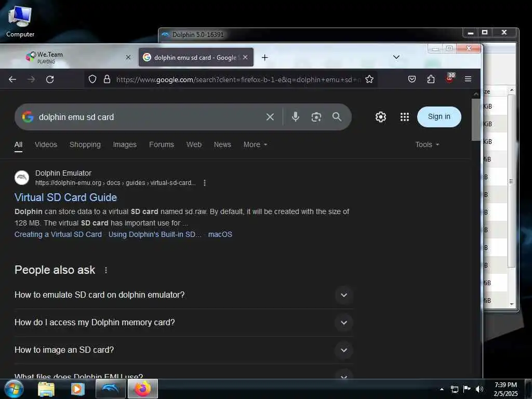Click the browser page vertical scrollbar thumb
532x399 pixels.
point(476,119)
